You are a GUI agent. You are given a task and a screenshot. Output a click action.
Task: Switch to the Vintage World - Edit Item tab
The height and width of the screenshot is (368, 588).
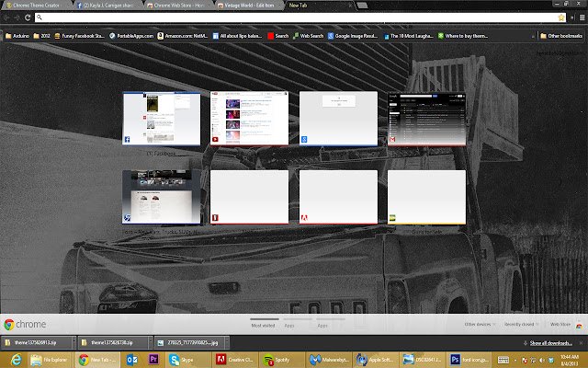click(249, 6)
